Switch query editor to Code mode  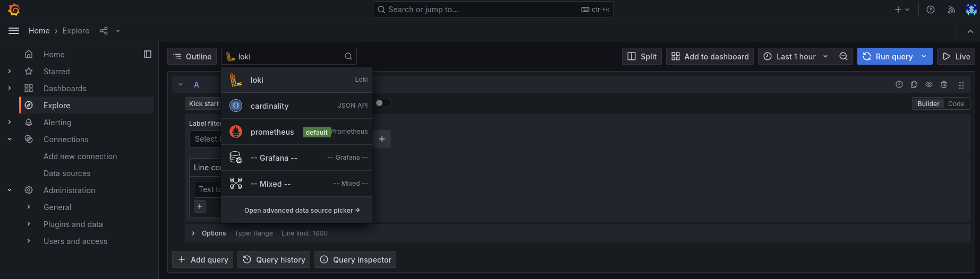tap(956, 104)
